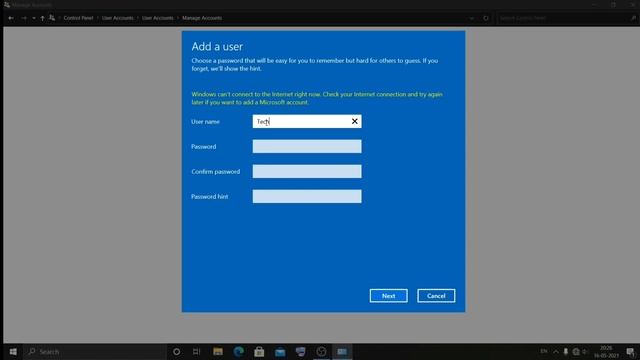
Task: Open Cortana from taskbar
Action: tap(176, 351)
